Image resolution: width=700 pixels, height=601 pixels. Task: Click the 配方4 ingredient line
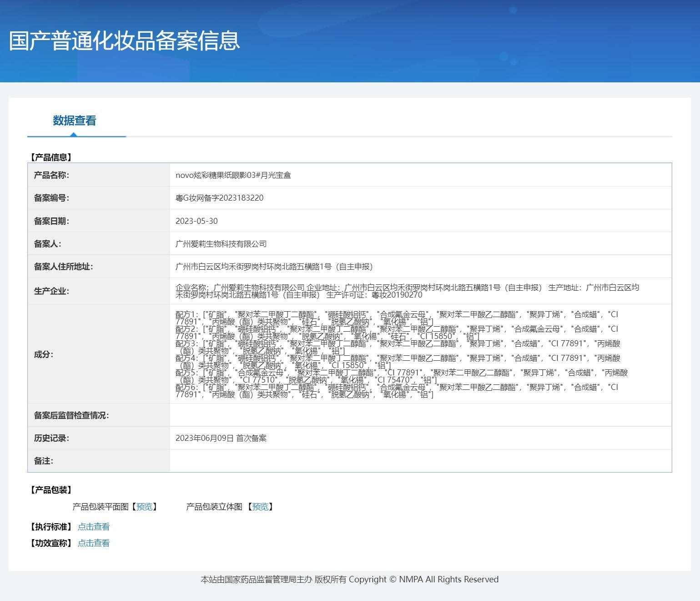tap(398, 362)
